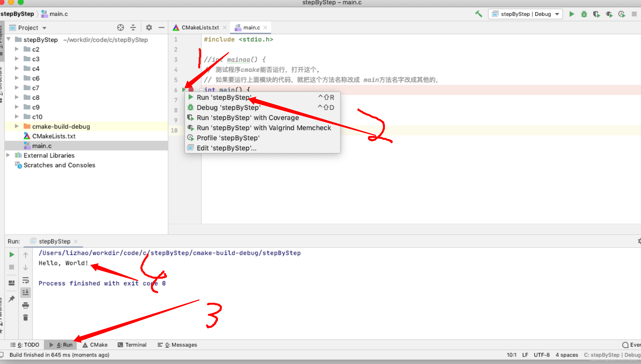Click the green Run button in toolbar
641x364 pixels.
pyautogui.click(x=572, y=14)
